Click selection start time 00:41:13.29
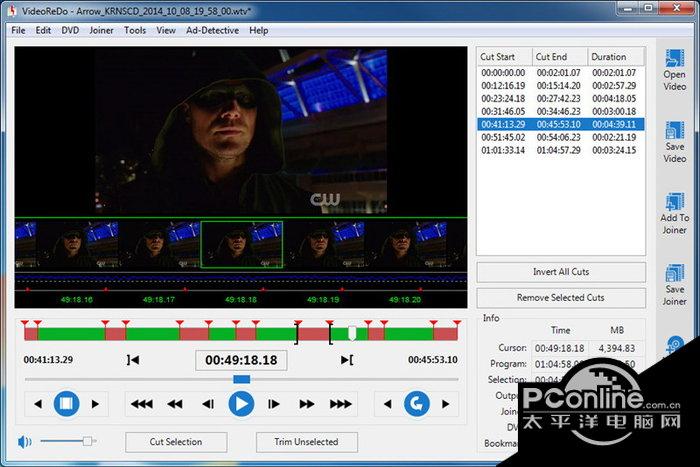Image resolution: width=700 pixels, height=467 pixels. click(x=48, y=360)
